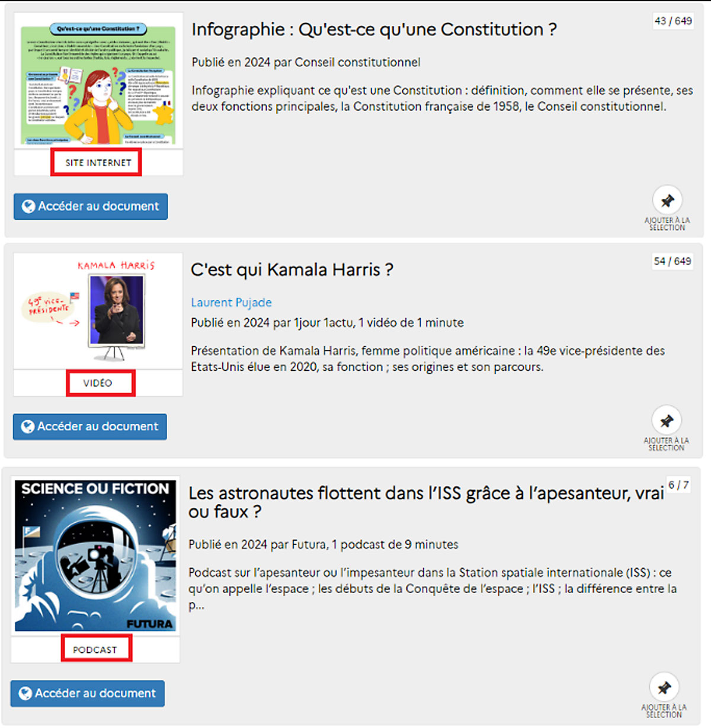This screenshot has height=728, width=711.
Task: Click the PODCAST type label
Action: point(95,650)
